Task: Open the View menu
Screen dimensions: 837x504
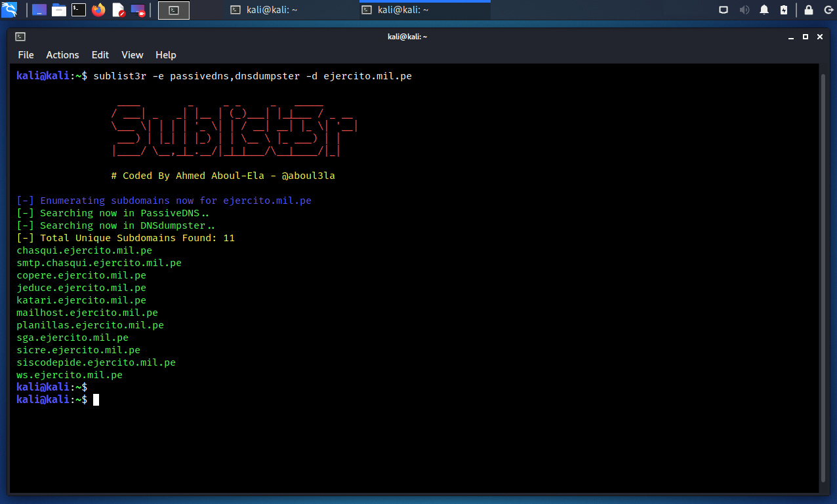Action: [x=132, y=55]
